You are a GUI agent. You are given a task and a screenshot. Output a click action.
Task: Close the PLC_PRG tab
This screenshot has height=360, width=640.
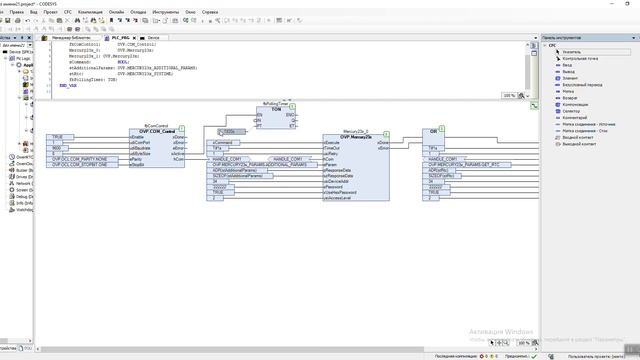tap(134, 38)
